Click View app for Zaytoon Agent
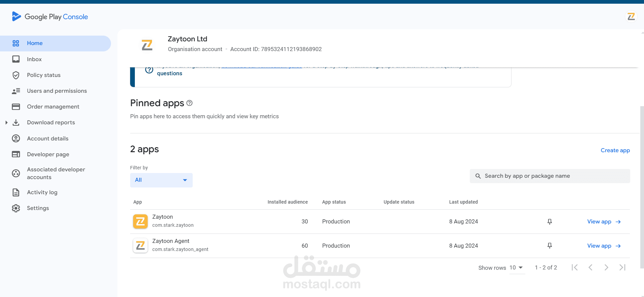 pyautogui.click(x=599, y=246)
